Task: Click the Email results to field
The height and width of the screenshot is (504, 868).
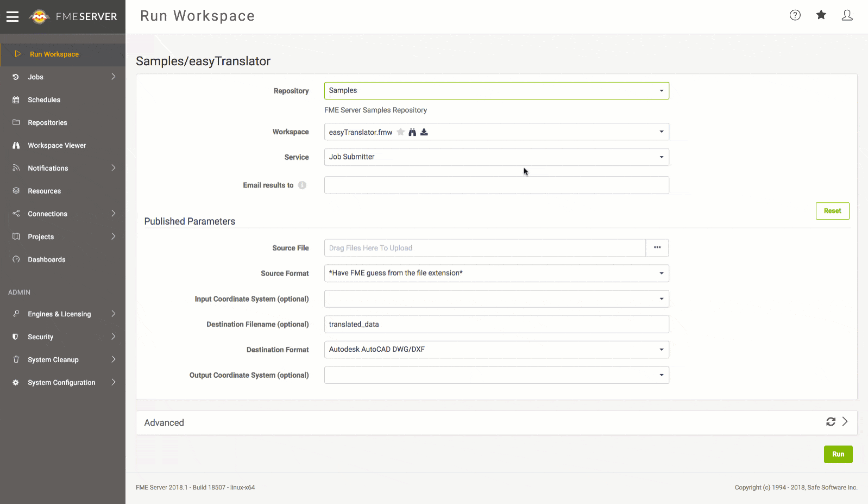Action: click(x=496, y=185)
